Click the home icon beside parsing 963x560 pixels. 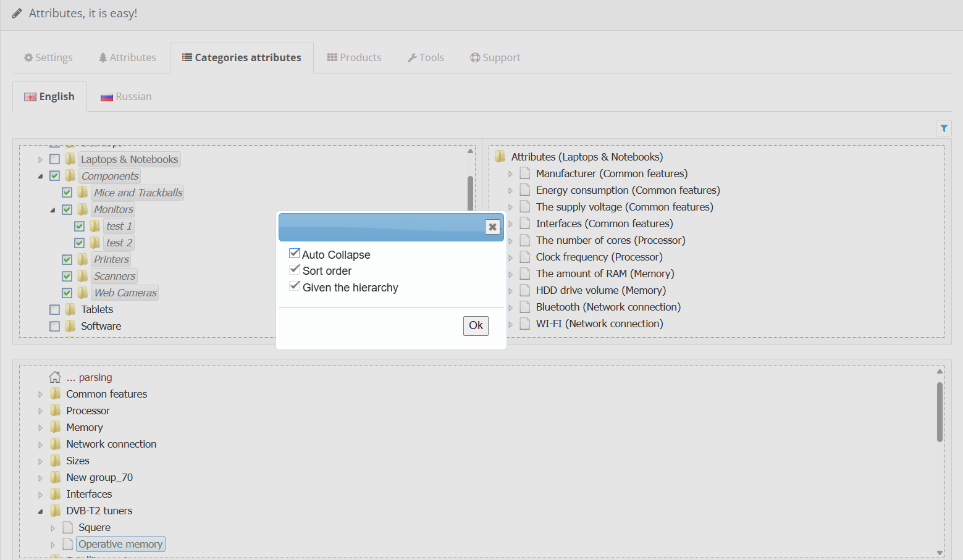(55, 377)
